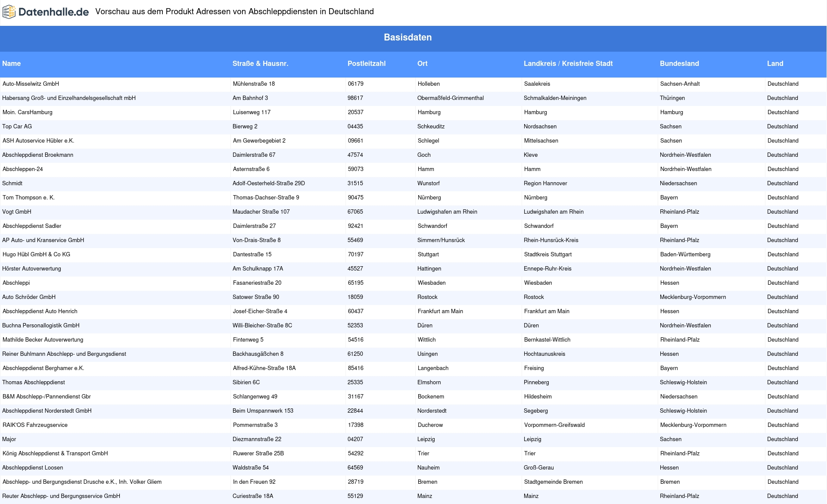Click Habersang Groß- und Einzelhandelsgesellschaft mbH

[69, 98]
